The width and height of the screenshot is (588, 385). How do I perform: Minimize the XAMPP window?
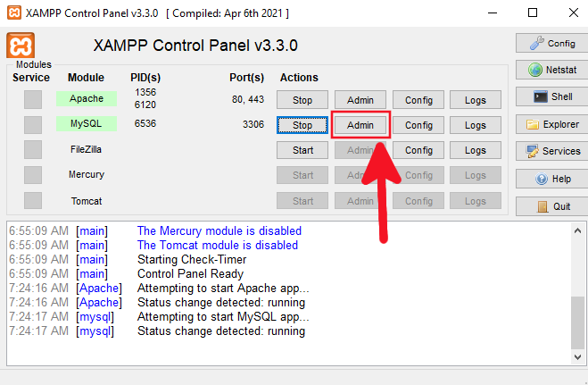[x=493, y=13]
